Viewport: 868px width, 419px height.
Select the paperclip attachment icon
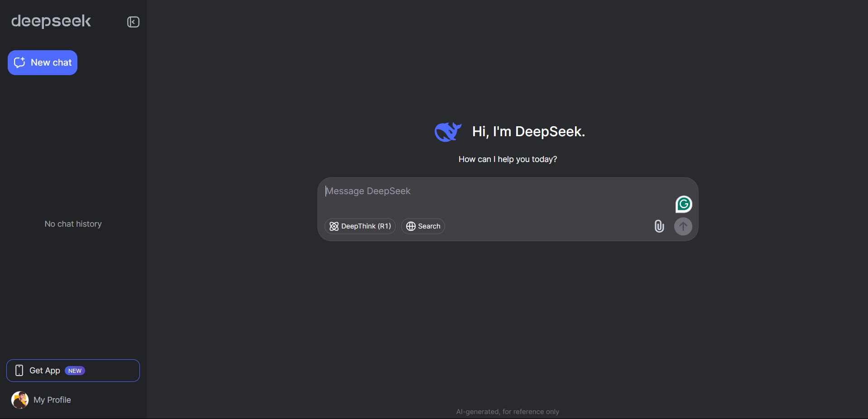coord(659,226)
